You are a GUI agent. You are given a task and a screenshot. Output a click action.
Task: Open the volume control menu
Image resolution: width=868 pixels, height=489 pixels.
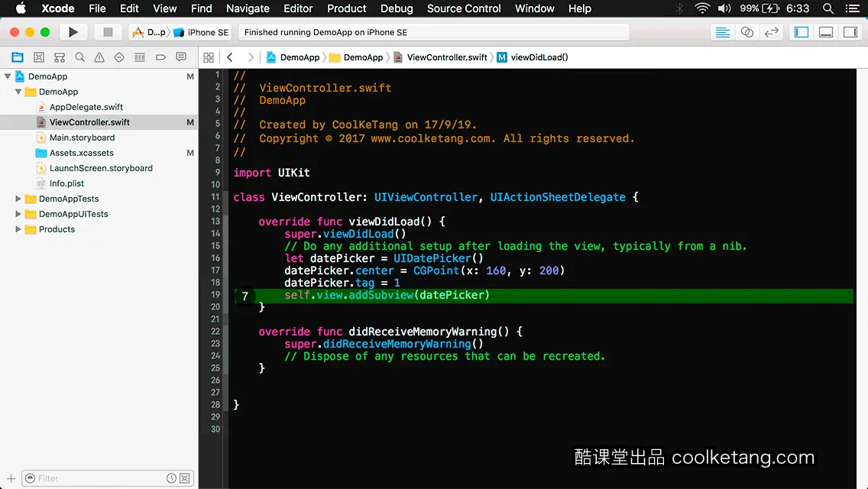pyautogui.click(x=724, y=8)
